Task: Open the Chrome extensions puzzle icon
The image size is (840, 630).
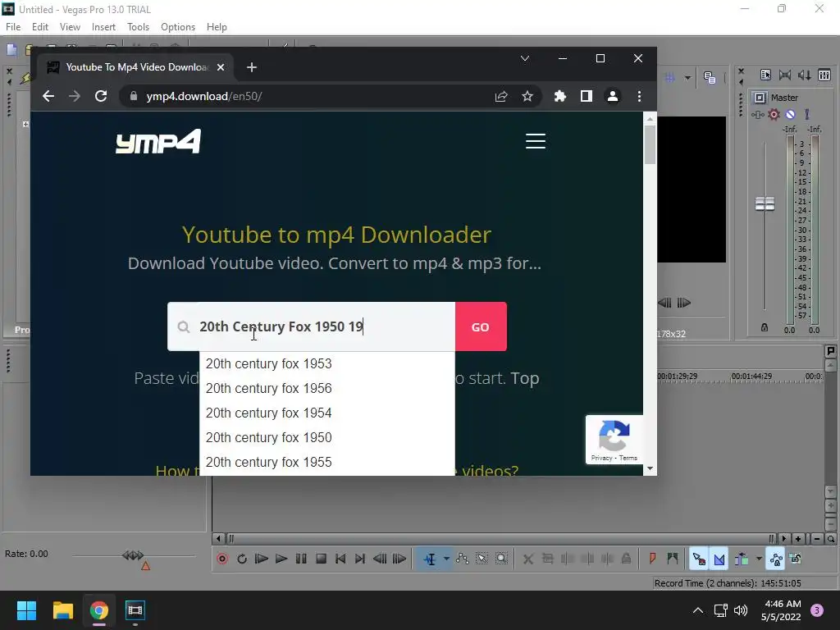Action: pos(559,96)
